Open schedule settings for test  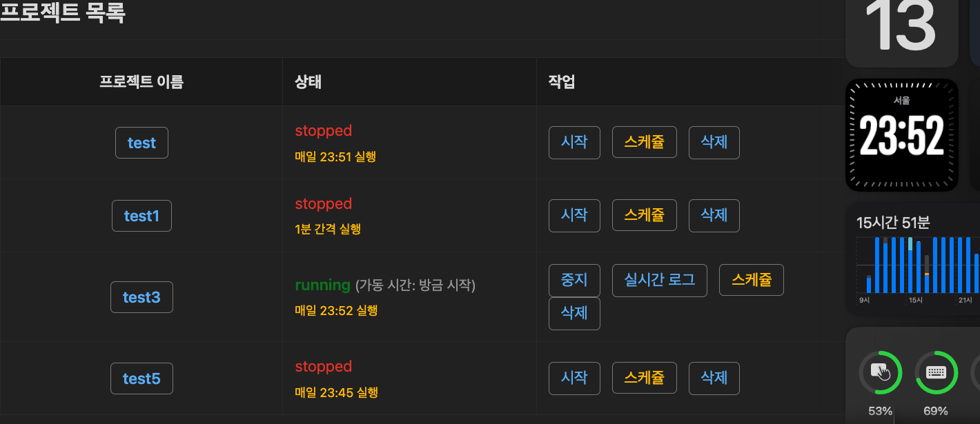[x=644, y=143]
